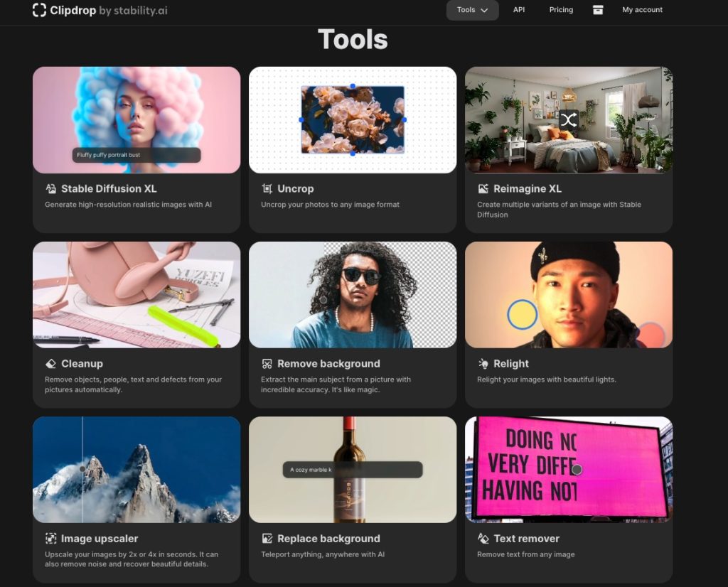Click the pink billboard Text remover thumbnail
The width and height of the screenshot is (728, 587).
tap(568, 470)
